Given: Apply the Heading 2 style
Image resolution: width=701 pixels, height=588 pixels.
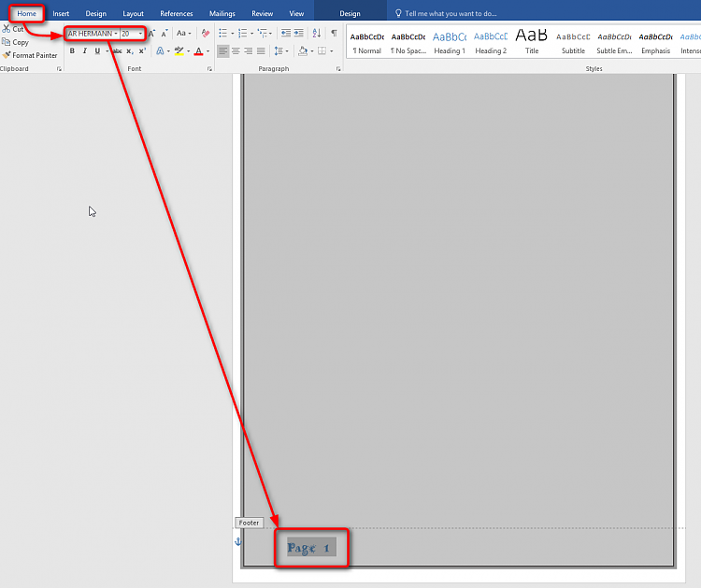Looking at the screenshot, I should pos(491,43).
